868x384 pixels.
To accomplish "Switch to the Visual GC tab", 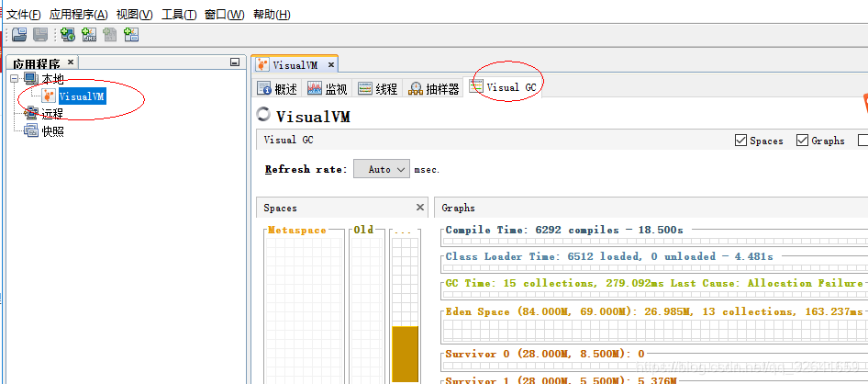I will 503,87.
